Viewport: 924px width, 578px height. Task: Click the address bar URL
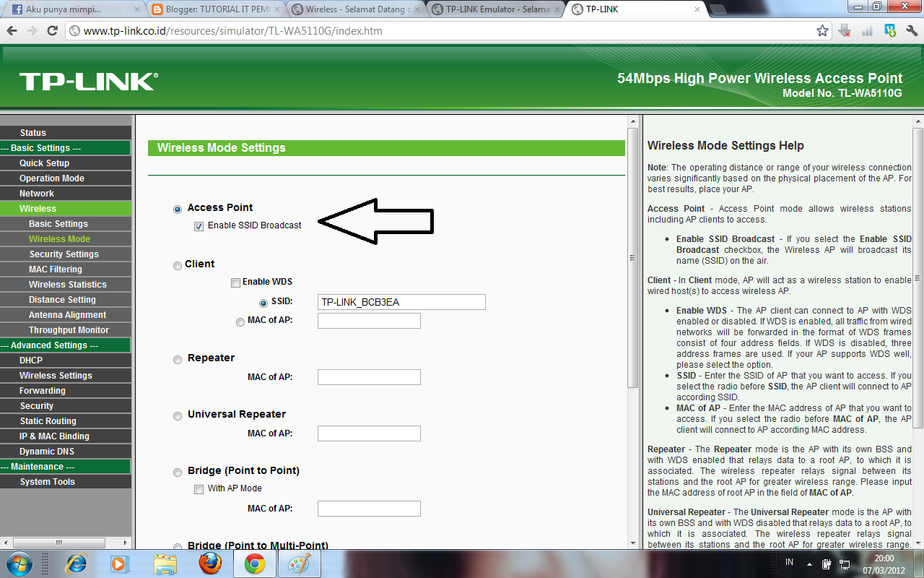[x=232, y=31]
